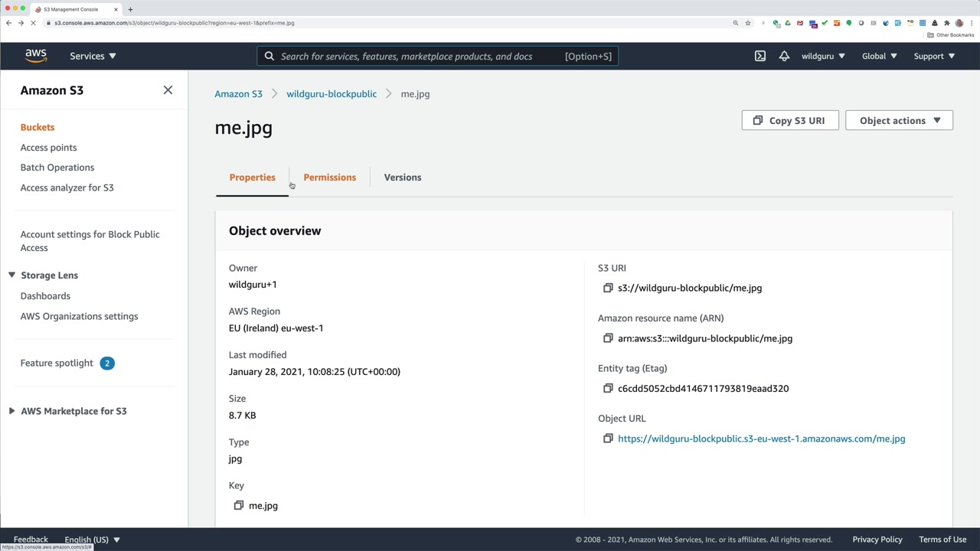Open the me.jpg Object URL link

coord(761,439)
